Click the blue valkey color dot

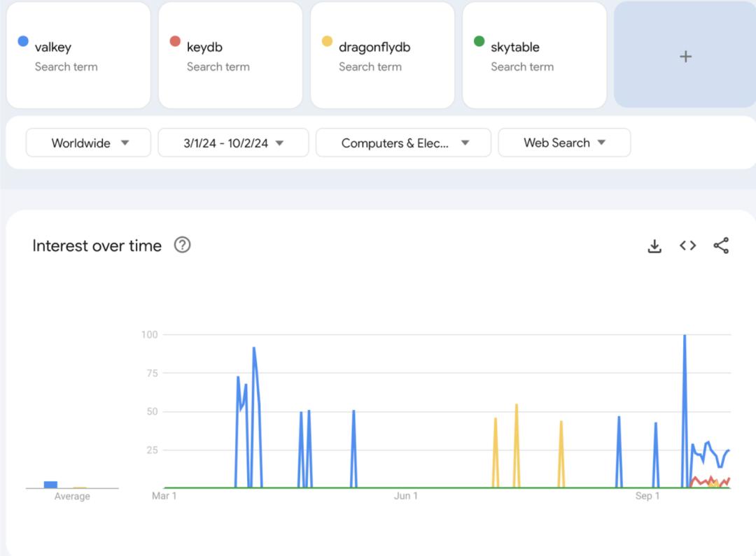pyautogui.click(x=22, y=41)
